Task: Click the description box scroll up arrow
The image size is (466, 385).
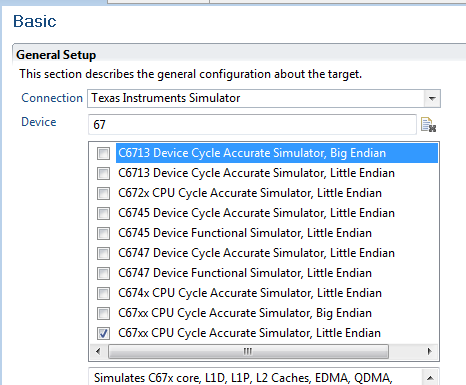Action: tap(430, 378)
